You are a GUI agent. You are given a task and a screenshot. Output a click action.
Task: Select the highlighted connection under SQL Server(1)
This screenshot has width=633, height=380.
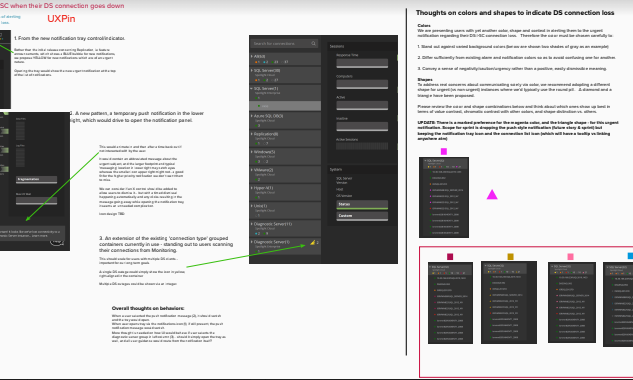click(x=285, y=106)
